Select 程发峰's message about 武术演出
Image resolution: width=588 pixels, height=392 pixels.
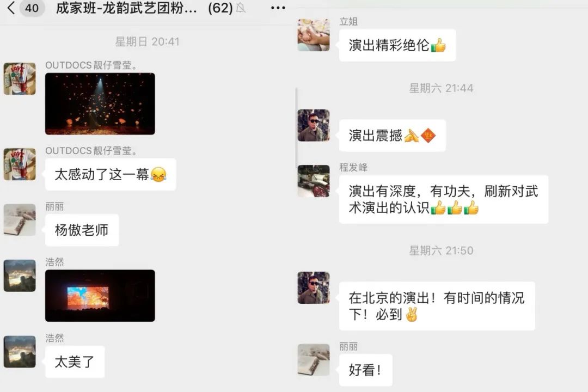pyautogui.click(x=444, y=199)
